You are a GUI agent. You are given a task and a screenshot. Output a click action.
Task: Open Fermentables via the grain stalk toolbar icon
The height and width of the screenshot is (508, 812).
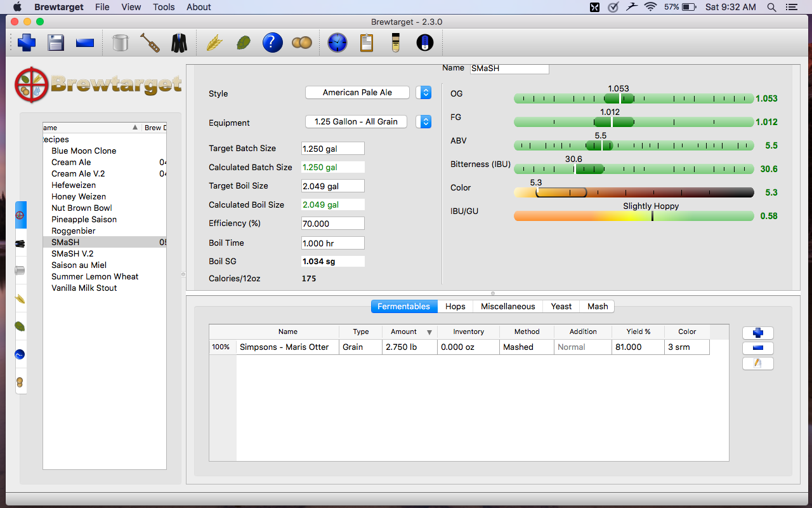point(215,43)
